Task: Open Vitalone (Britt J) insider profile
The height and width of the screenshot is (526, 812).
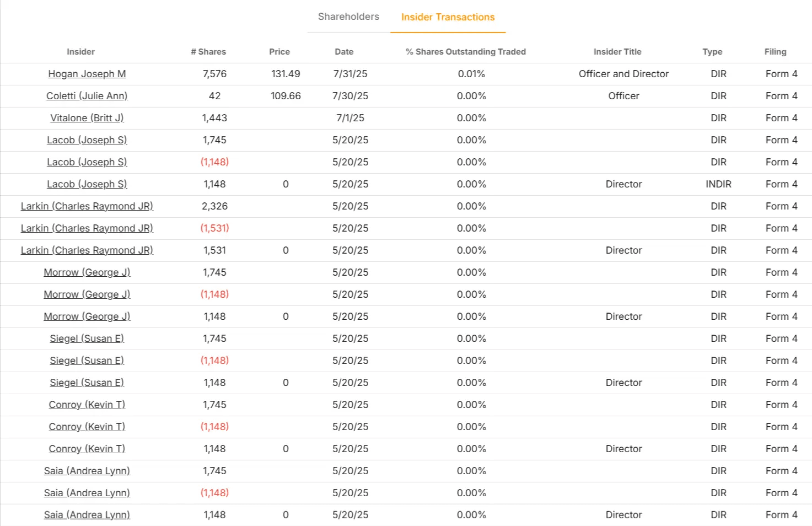Action: click(x=87, y=118)
